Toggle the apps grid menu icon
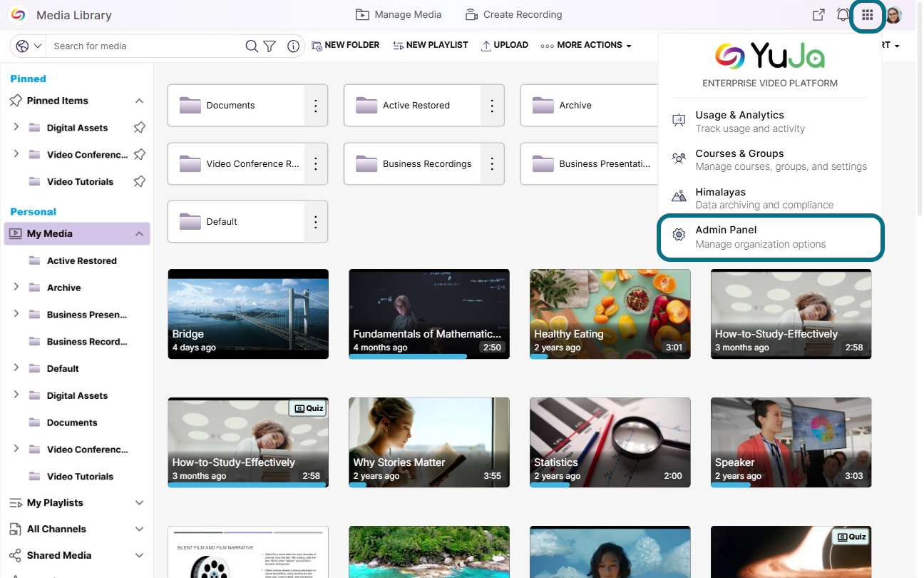Screen dimensions: 924x578 868,15
